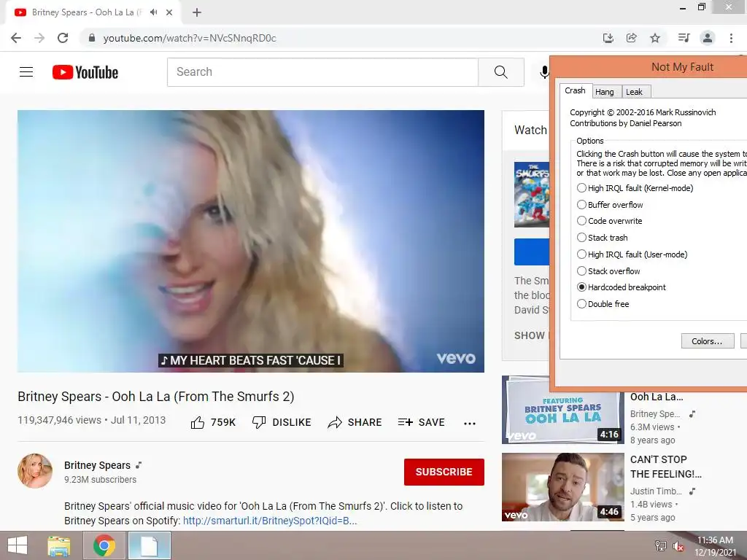Viewport: 747px width, 560px height.
Task: Click the share page icon in the address bar
Action: [632, 38]
